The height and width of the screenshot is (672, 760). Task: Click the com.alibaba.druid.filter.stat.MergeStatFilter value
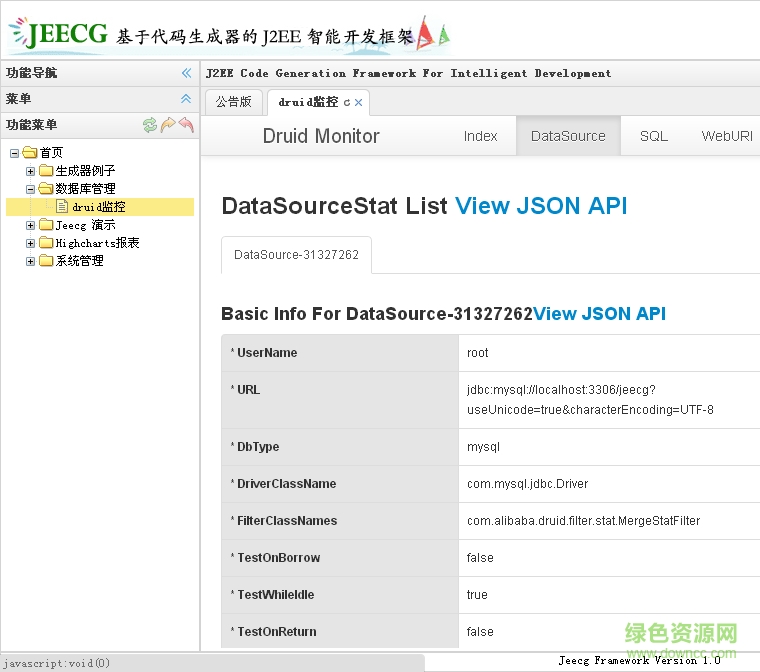(x=584, y=521)
